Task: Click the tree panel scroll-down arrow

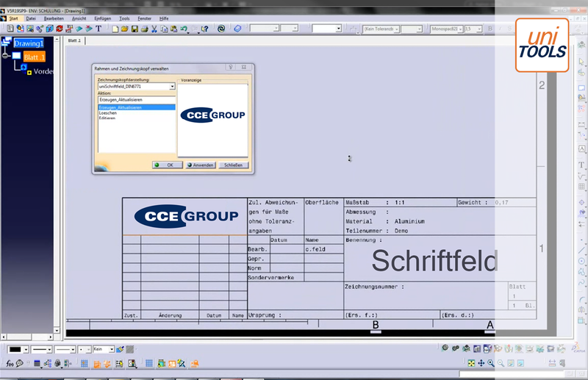Action: pos(57,331)
